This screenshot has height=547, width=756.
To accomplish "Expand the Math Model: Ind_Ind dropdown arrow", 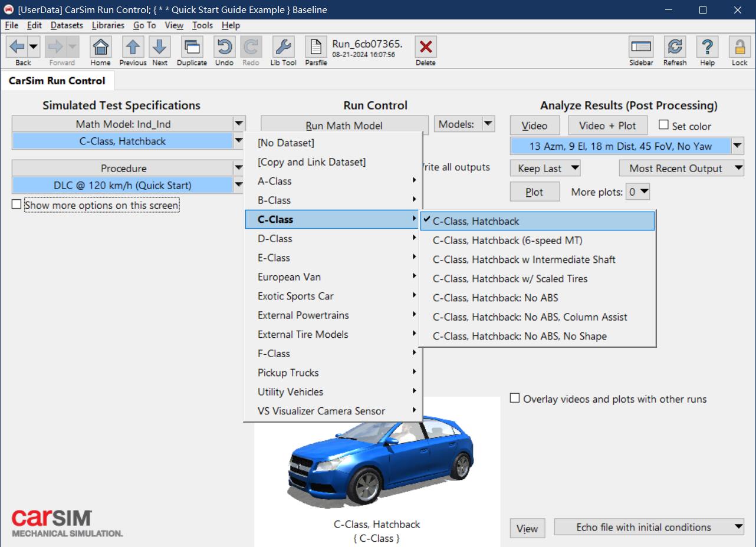I will click(x=239, y=124).
